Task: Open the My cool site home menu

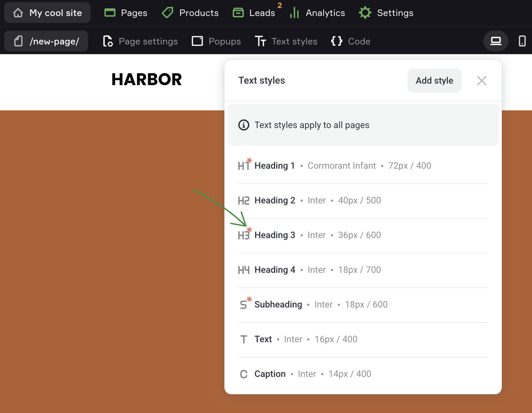Action: [48, 13]
